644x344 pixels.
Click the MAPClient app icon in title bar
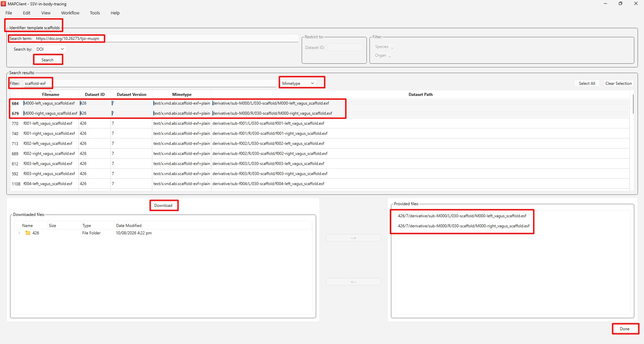point(3,4)
